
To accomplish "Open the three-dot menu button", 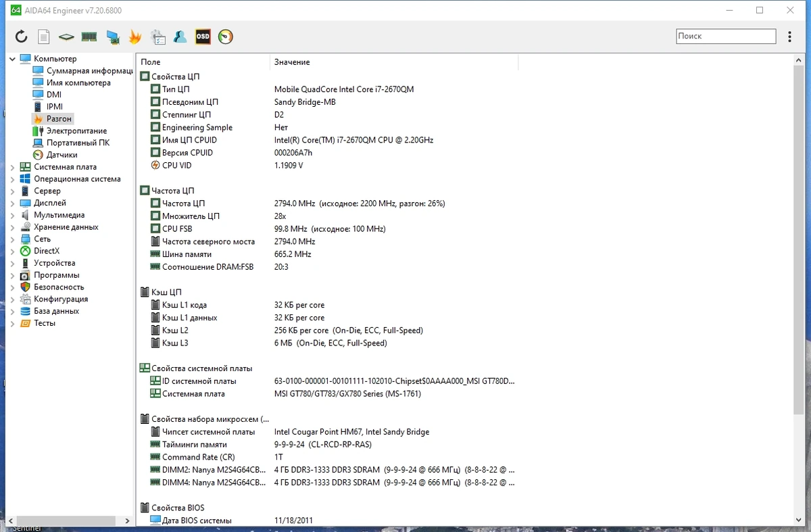I will [x=790, y=37].
